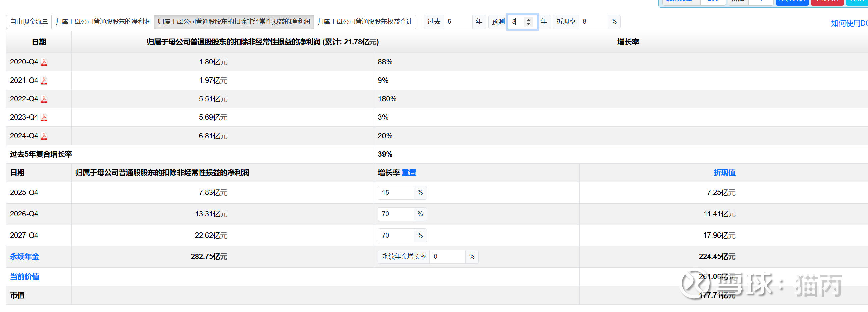
Task: Open the 2023-Q4 PDF report icon
Action: [44, 118]
